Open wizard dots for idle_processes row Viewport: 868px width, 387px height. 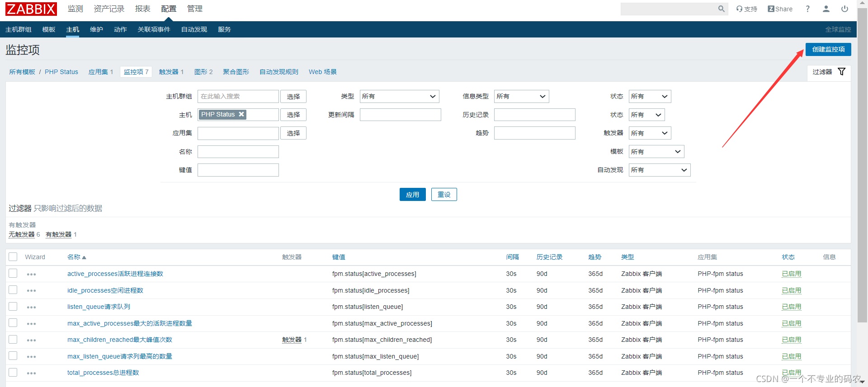click(31, 291)
